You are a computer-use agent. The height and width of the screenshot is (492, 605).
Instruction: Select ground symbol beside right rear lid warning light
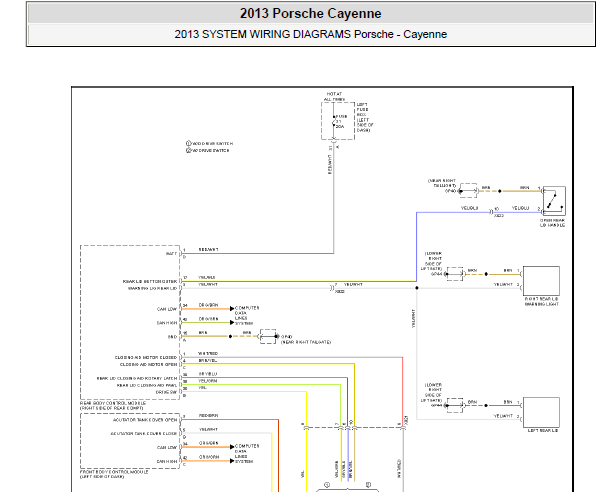pos(455,274)
